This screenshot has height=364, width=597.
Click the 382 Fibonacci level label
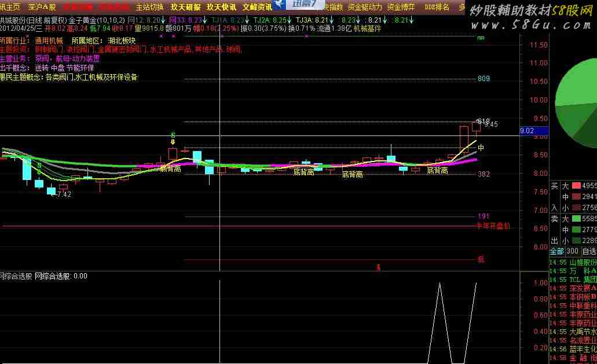click(x=484, y=174)
